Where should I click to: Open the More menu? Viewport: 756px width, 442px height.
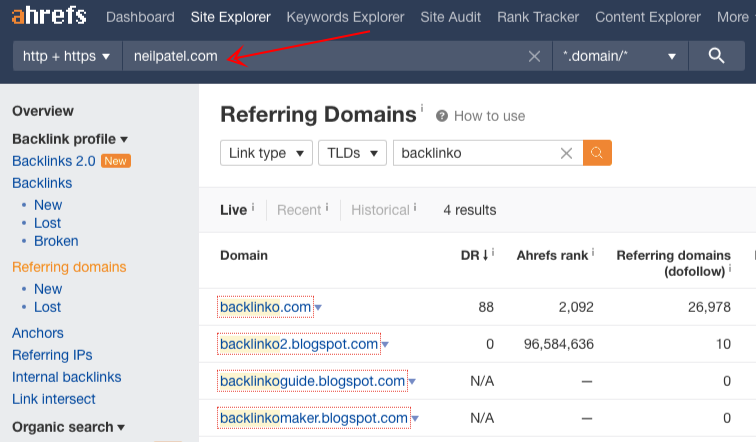734,17
